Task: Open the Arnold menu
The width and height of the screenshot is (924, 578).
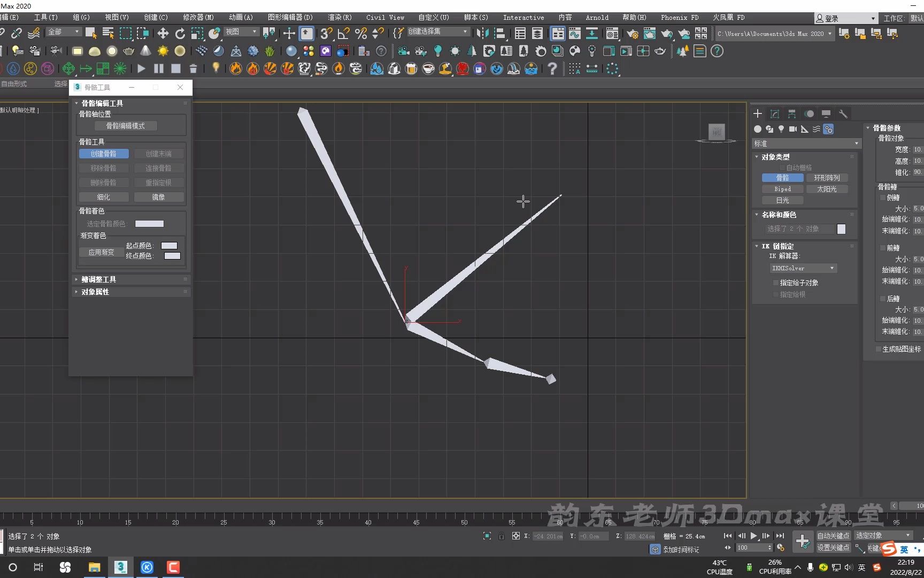Action: click(x=597, y=17)
